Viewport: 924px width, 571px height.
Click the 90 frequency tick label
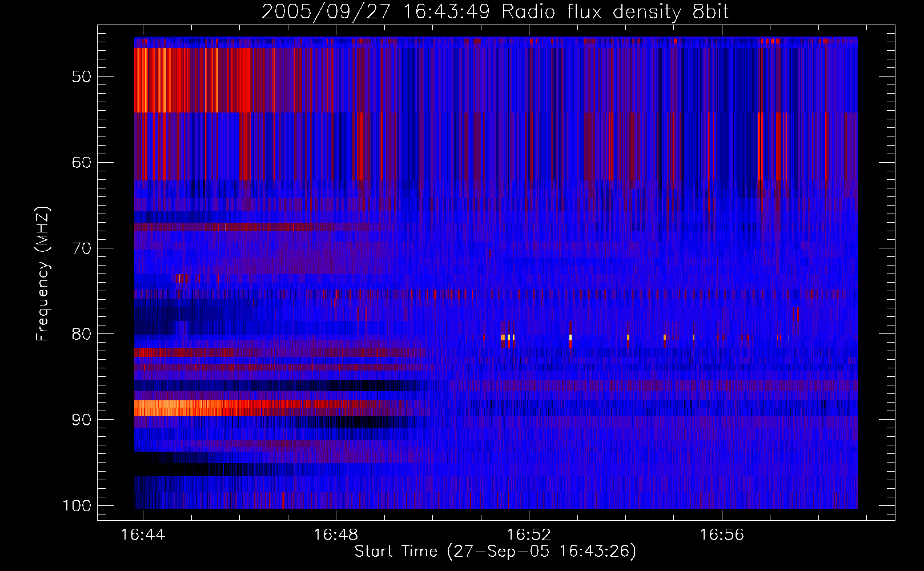coord(81,420)
